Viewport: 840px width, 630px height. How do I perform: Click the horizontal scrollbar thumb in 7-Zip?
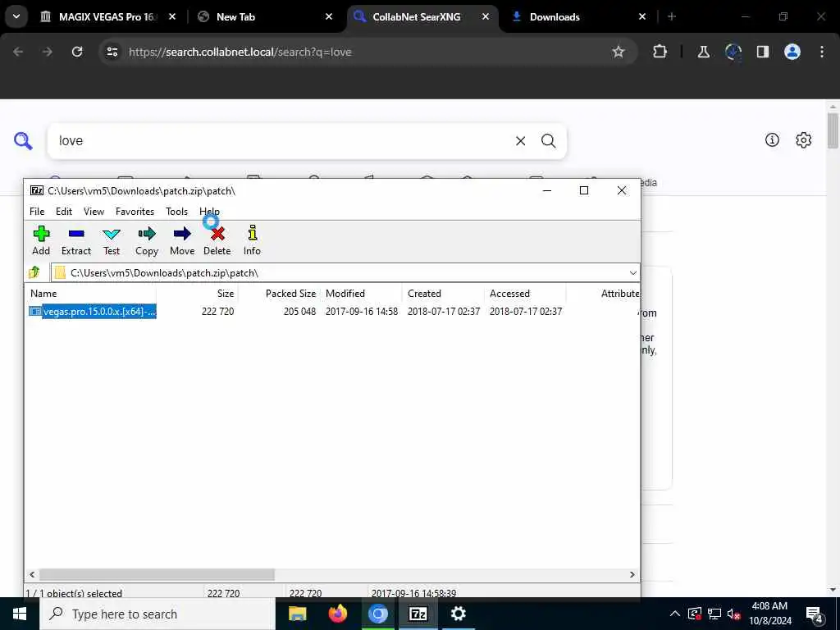157,574
